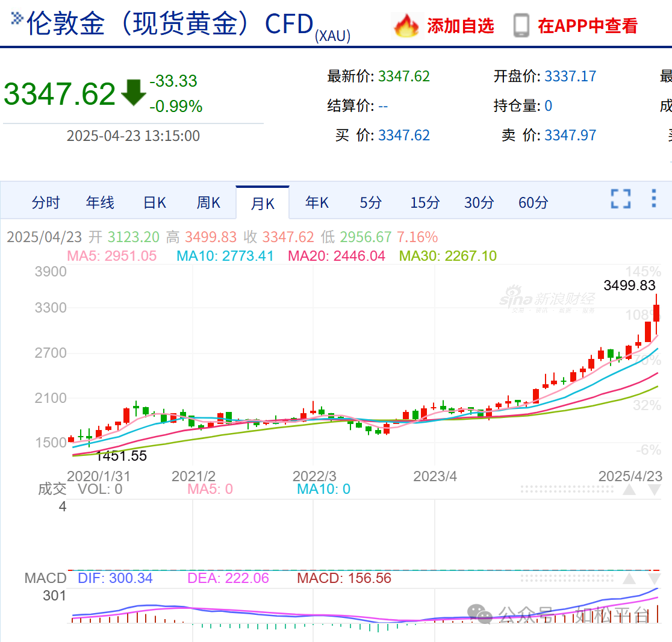Click the MA10: 2773.41 indicator label
This screenshot has width=672, height=642.
[x=225, y=256]
